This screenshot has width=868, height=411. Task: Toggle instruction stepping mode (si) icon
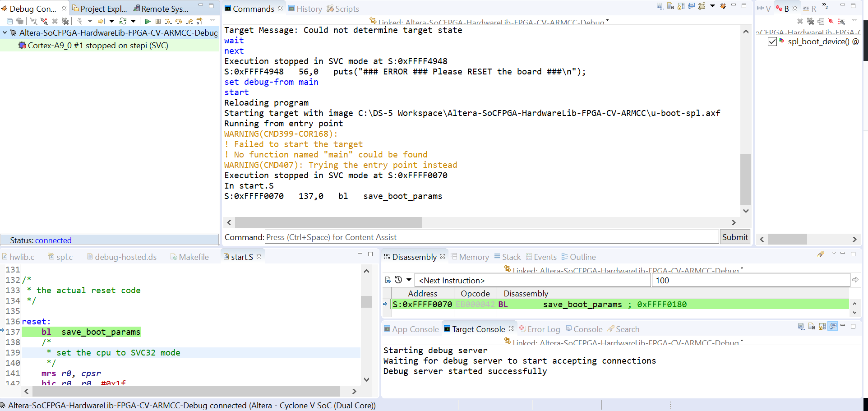click(x=199, y=21)
